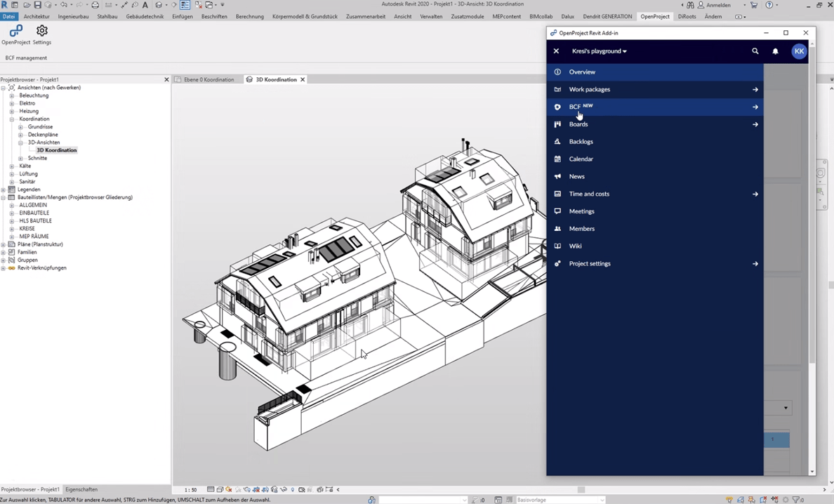Click the KK user avatar

click(x=799, y=51)
